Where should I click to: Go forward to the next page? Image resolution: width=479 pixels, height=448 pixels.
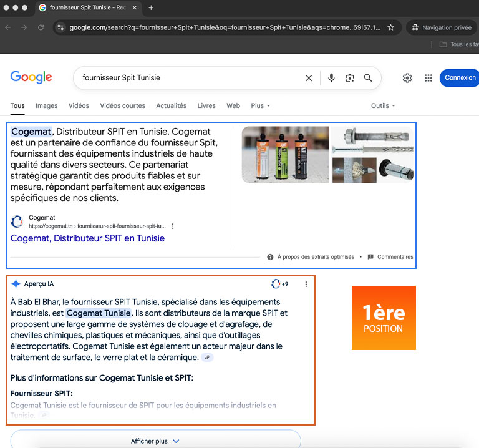coord(24,27)
